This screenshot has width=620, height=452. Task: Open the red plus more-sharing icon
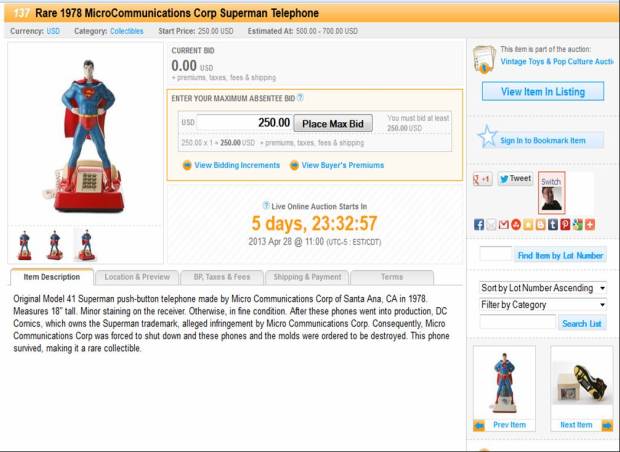[x=590, y=225]
